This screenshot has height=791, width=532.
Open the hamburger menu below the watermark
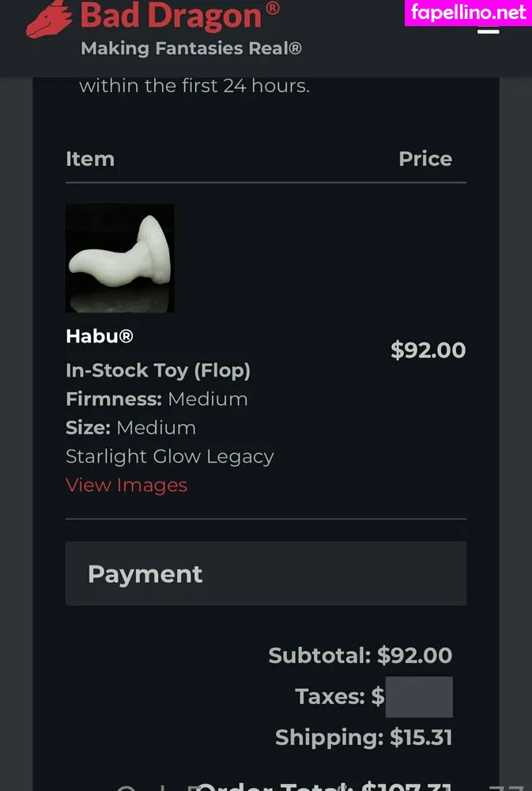pos(488,30)
